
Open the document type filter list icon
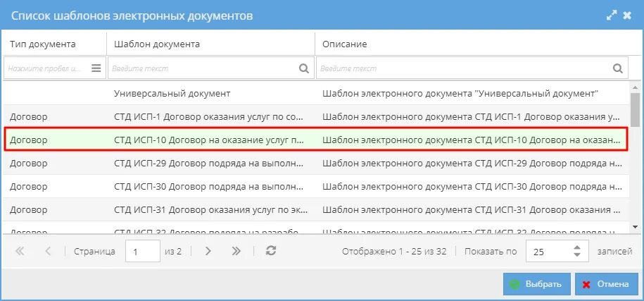(96, 68)
